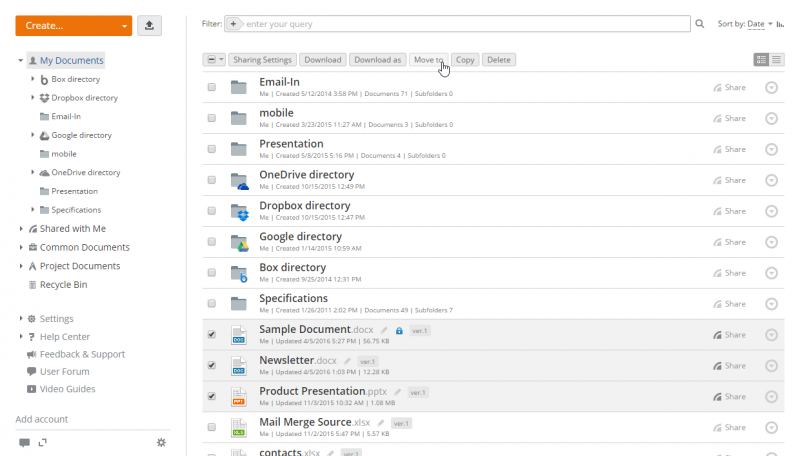Click edit pencil next to Sample Document
Viewport: 800px width, 456px height.
pos(384,331)
